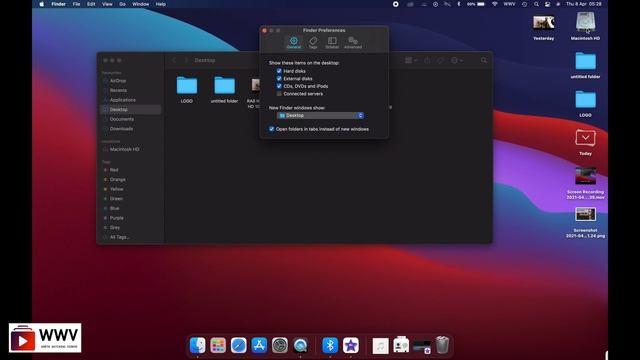This screenshot has width=640, height=360.
Task: Select the Grey tag in sidebar
Action: (x=131, y=227)
